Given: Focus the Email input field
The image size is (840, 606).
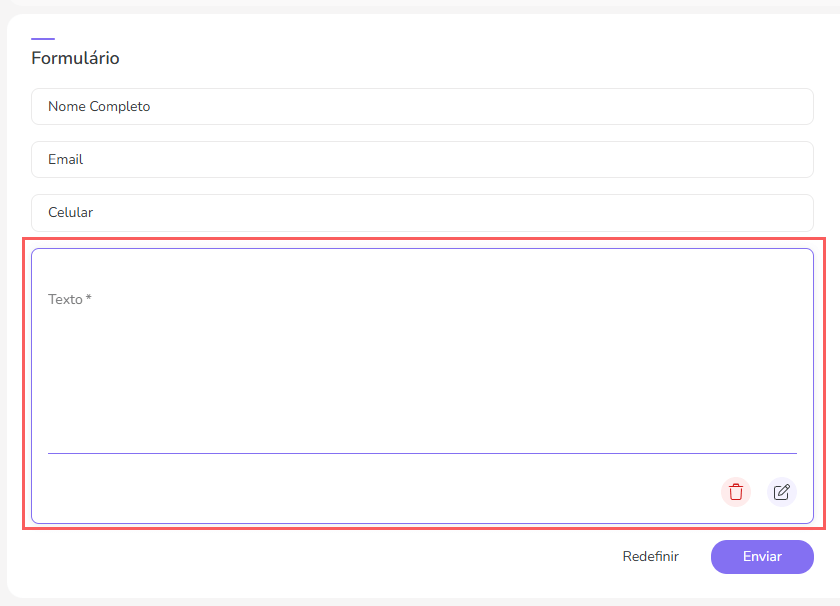Looking at the screenshot, I should 422,160.
